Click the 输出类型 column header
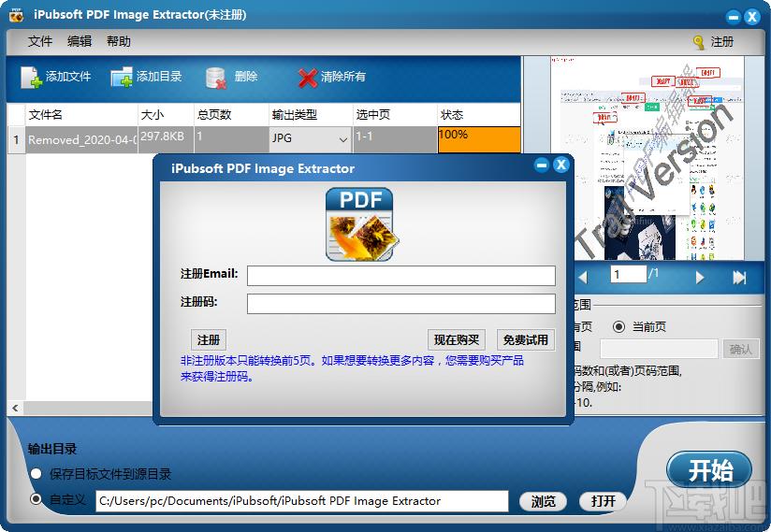Screen dimensions: 771x532 click(311, 115)
